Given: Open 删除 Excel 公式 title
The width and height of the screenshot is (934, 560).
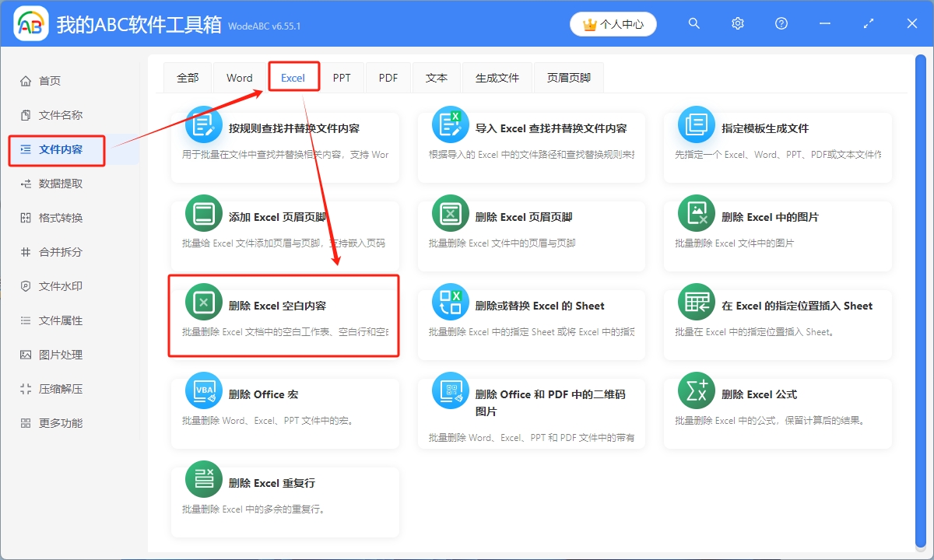Looking at the screenshot, I should [760, 394].
